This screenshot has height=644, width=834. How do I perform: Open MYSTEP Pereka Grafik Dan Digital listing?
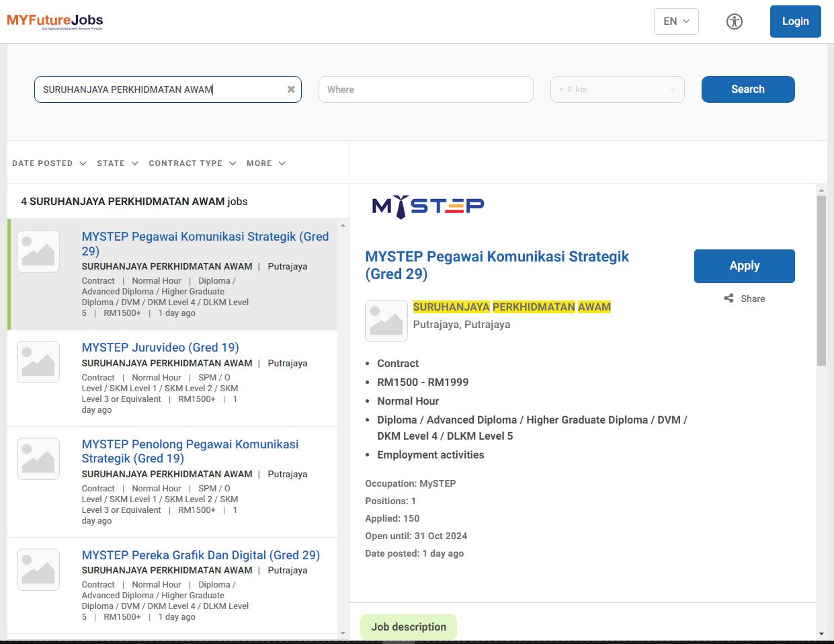point(200,555)
